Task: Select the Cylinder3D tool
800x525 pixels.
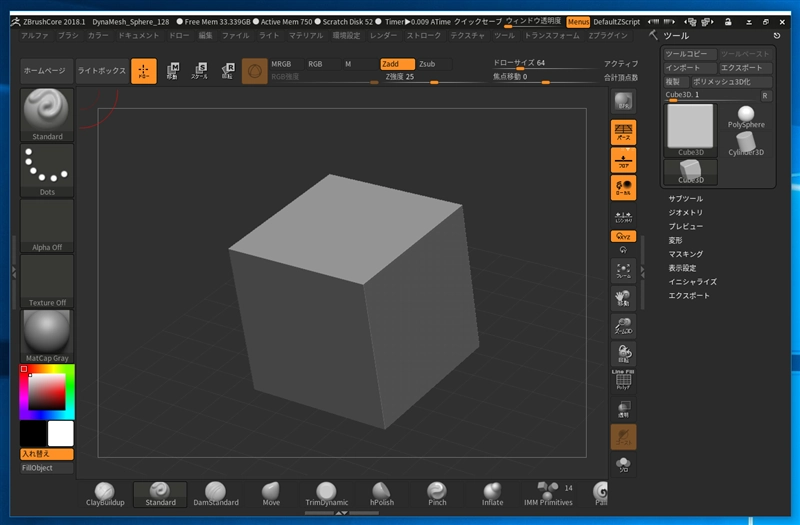Action: point(746,144)
